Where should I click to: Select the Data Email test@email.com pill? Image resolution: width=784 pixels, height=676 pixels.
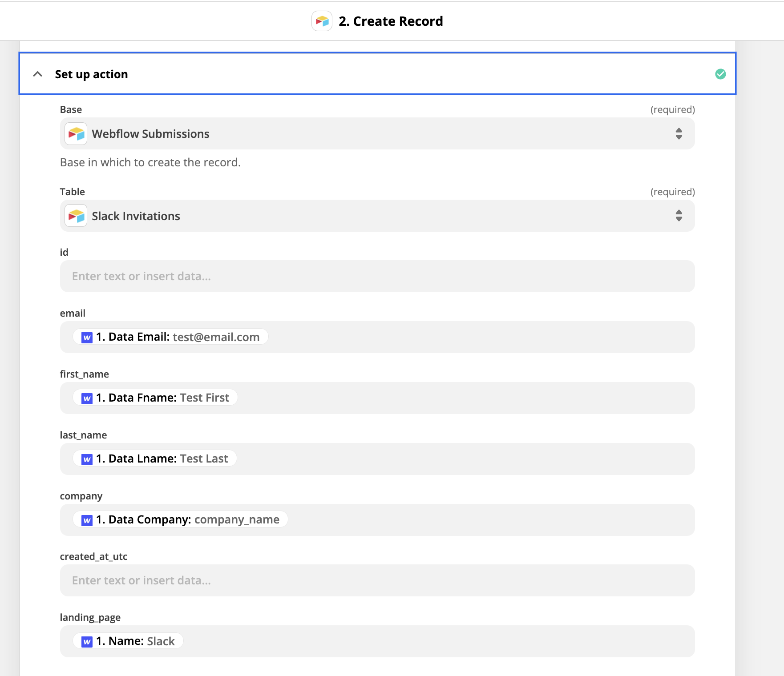170,337
